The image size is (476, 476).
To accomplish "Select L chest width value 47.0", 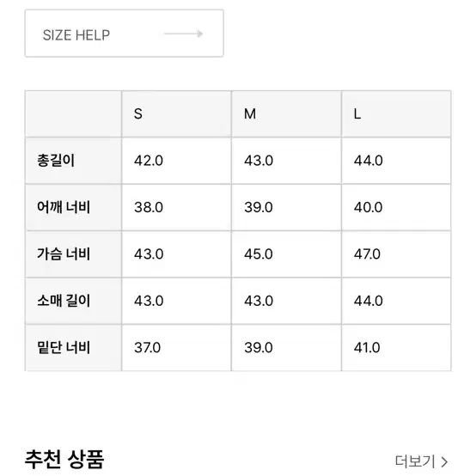I will 367,254.
